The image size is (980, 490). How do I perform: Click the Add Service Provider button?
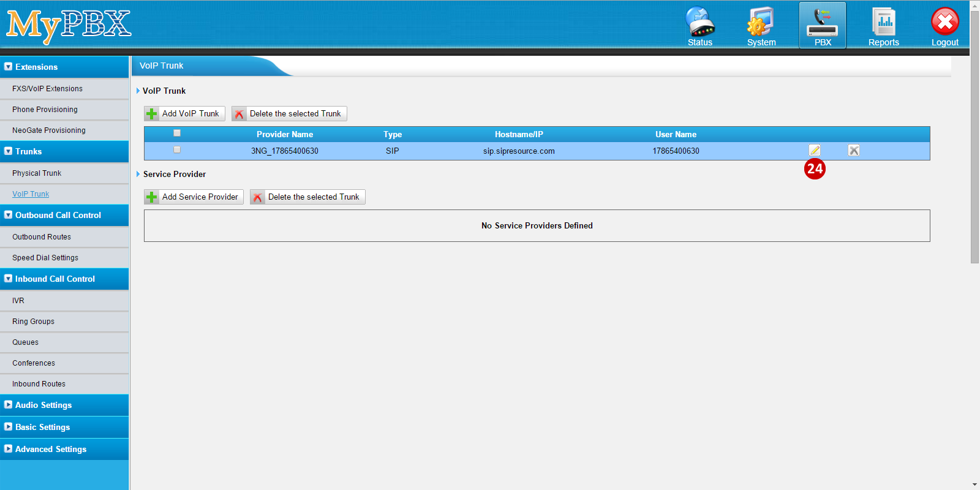194,197
